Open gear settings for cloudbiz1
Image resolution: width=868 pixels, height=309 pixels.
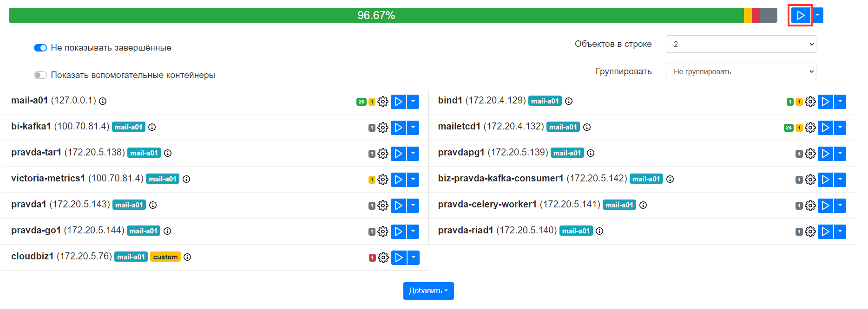click(383, 257)
